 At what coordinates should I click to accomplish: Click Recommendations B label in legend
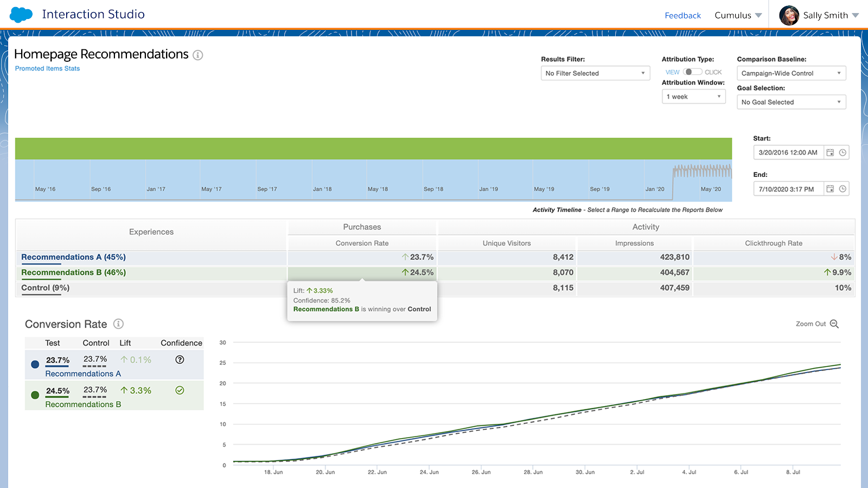click(x=83, y=404)
